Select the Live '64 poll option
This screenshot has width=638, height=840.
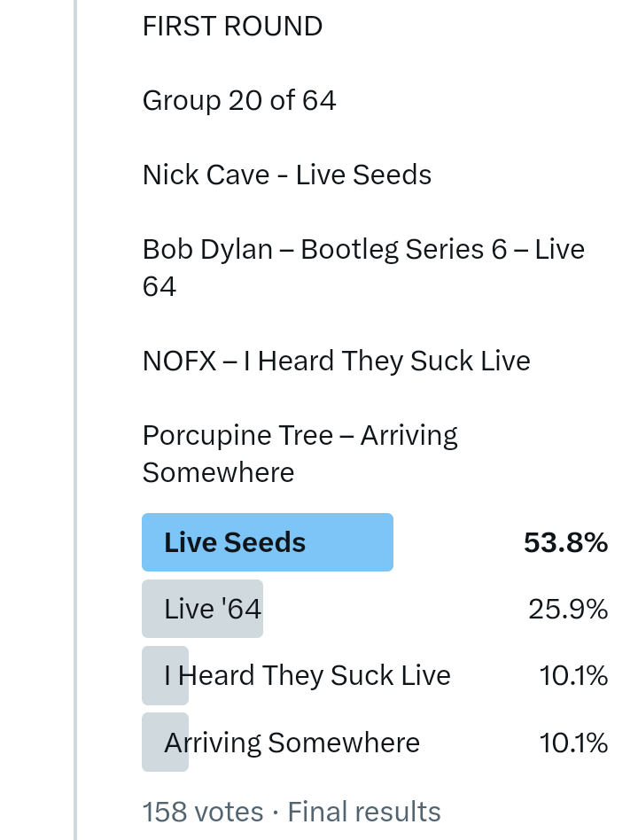213,609
